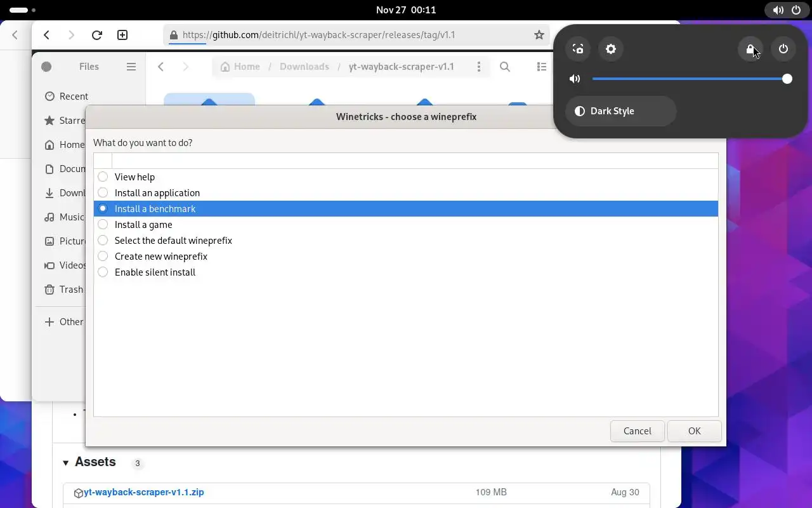Adjust the system volume slider
This screenshot has width=812, height=508.
coord(690,79)
